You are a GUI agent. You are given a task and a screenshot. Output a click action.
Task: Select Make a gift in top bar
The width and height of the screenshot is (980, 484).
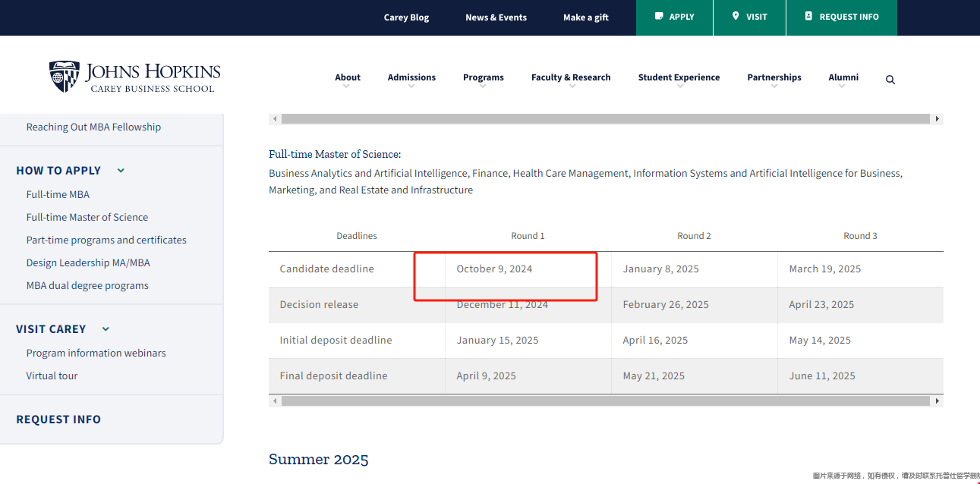[x=586, y=17]
